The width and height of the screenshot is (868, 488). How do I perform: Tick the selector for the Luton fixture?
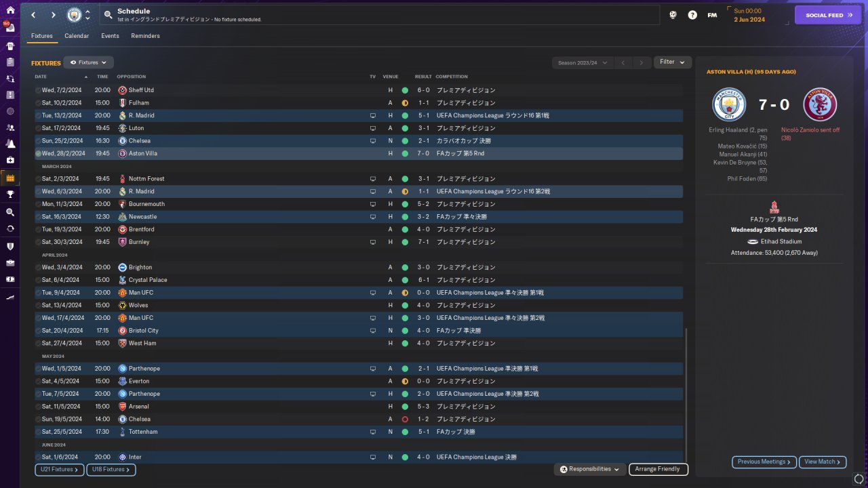tap(38, 128)
